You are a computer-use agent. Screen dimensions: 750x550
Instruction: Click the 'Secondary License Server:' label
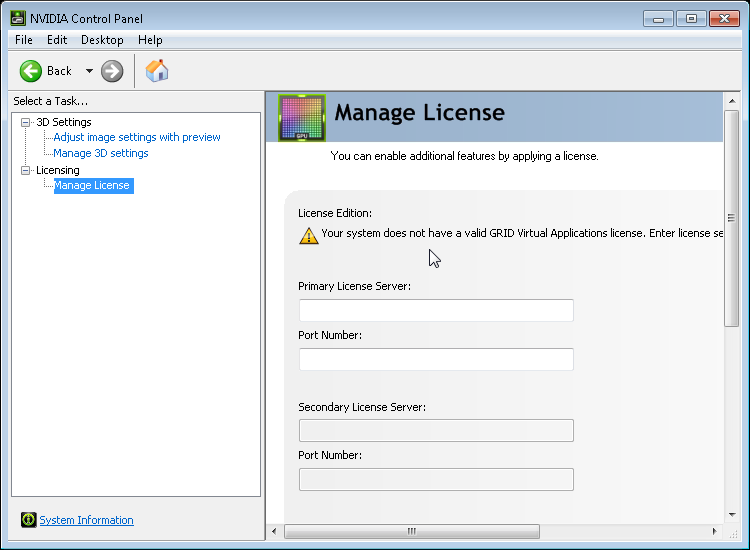pos(362,407)
